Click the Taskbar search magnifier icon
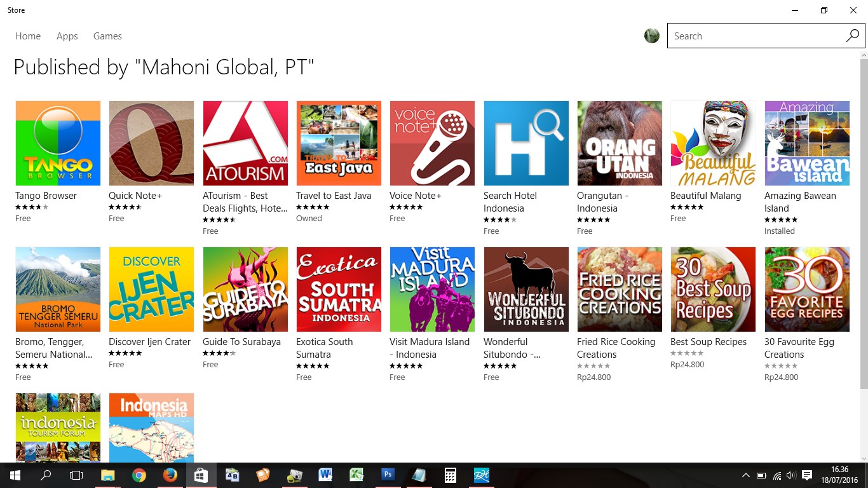This screenshot has height=488, width=868. pyautogui.click(x=46, y=475)
